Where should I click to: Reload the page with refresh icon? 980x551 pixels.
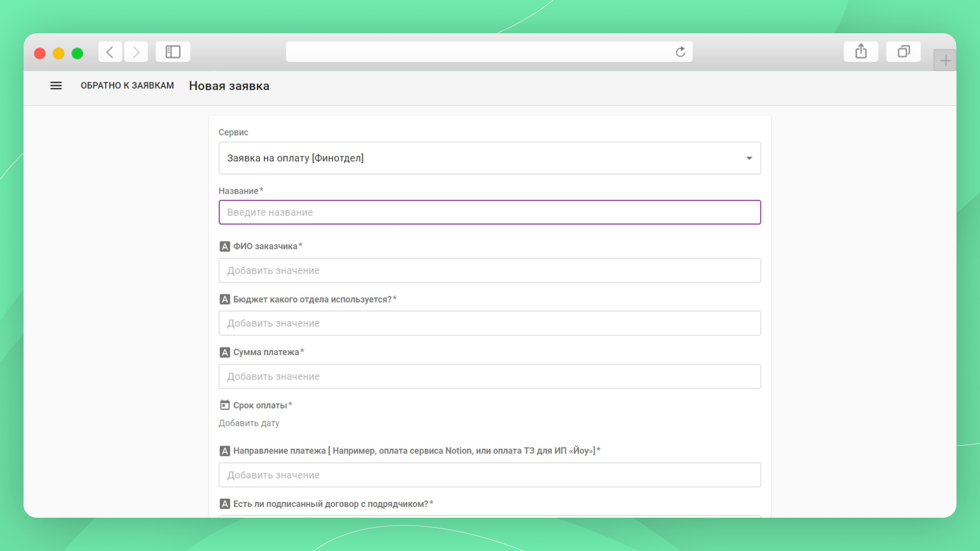pyautogui.click(x=680, y=52)
